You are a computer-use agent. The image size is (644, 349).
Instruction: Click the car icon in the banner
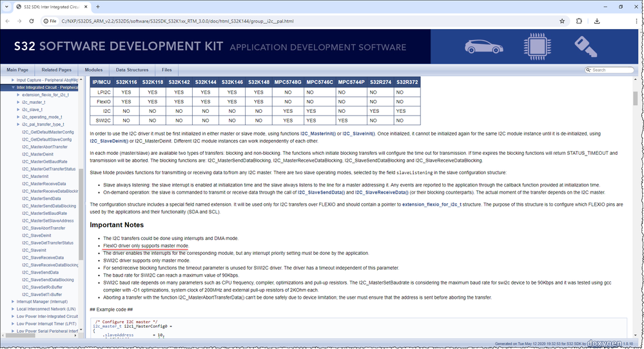[x=484, y=46]
